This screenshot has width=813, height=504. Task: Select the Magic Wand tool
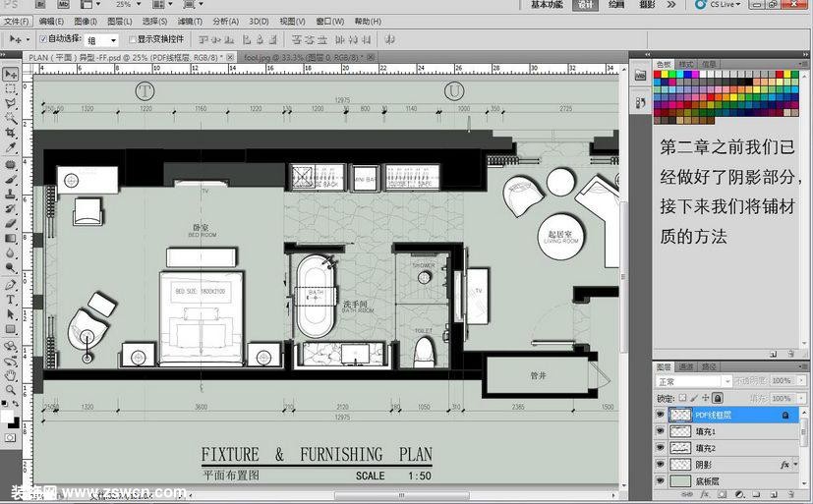tap(11, 119)
